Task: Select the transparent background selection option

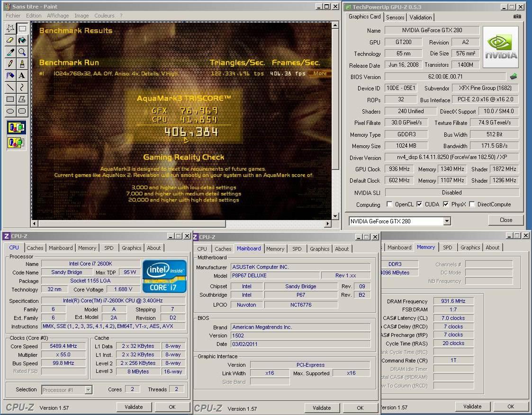Action: point(16,142)
